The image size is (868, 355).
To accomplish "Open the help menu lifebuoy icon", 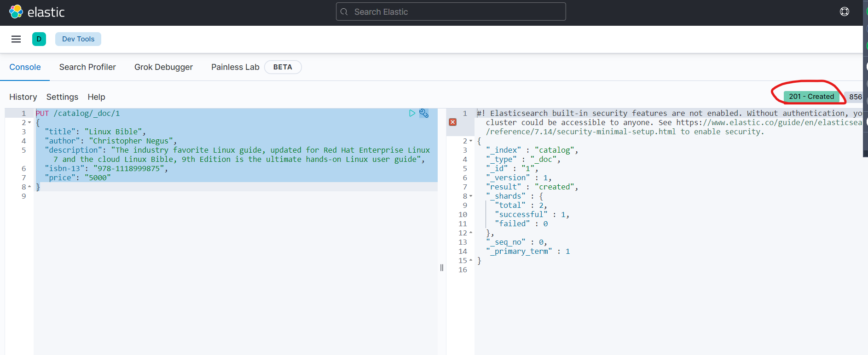I will (845, 11).
